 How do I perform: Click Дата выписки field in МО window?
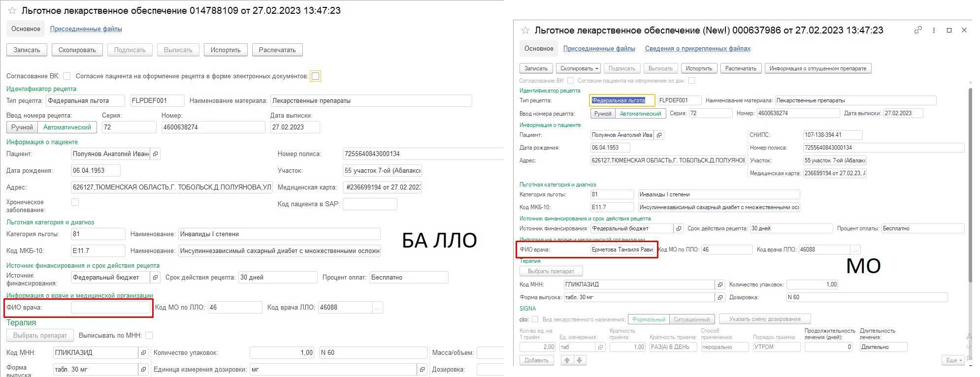point(903,113)
